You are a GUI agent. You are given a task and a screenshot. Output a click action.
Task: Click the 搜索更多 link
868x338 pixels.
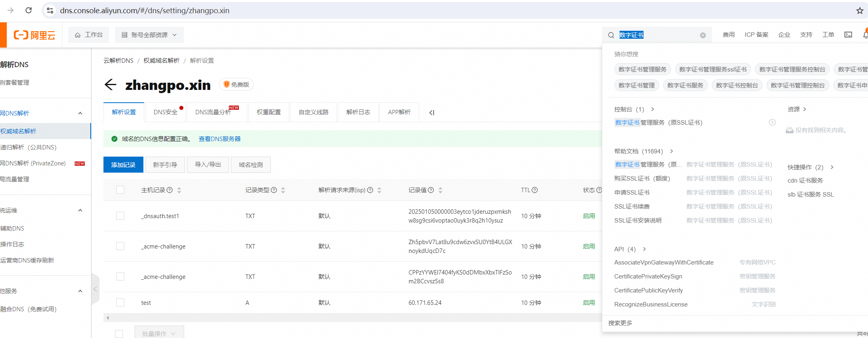(x=620, y=323)
